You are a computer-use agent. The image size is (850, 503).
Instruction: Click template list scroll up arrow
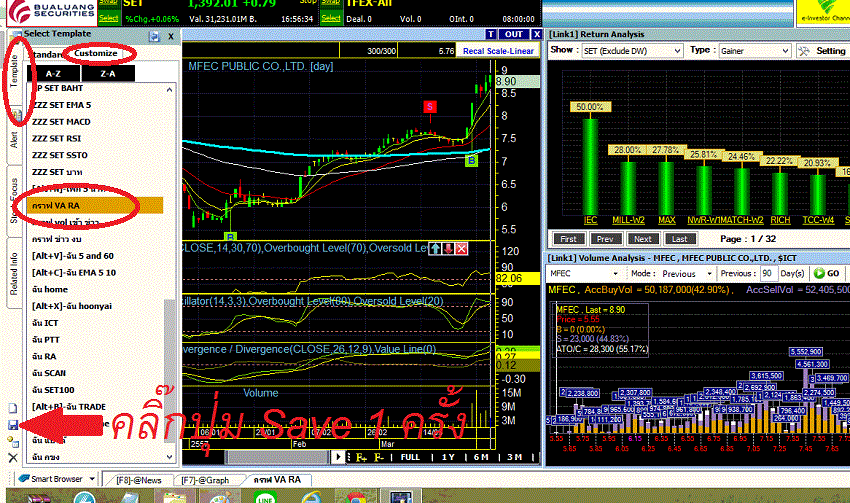[170, 89]
